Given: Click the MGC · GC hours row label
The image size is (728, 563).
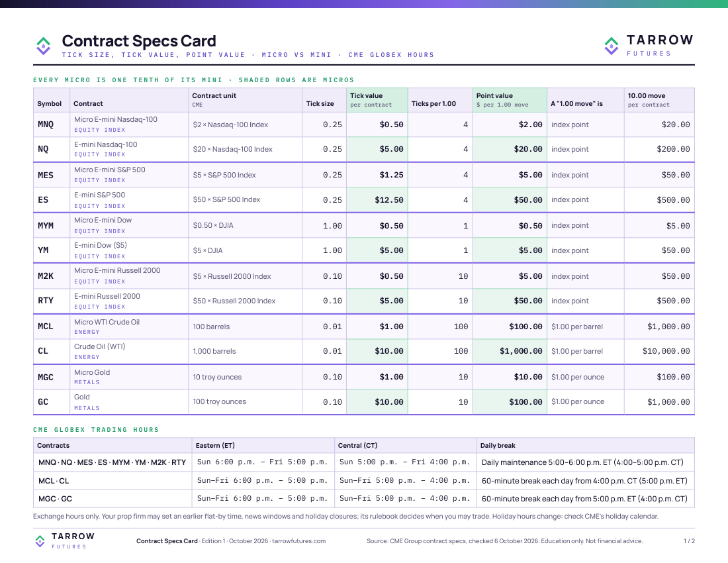Looking at the screenshot, I should pos(55,499).
